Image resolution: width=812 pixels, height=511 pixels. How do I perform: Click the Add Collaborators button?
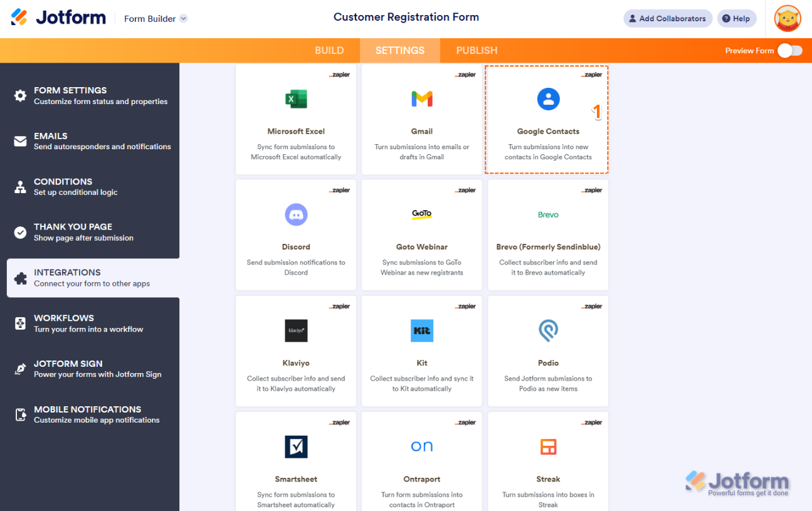click(667, 19)
